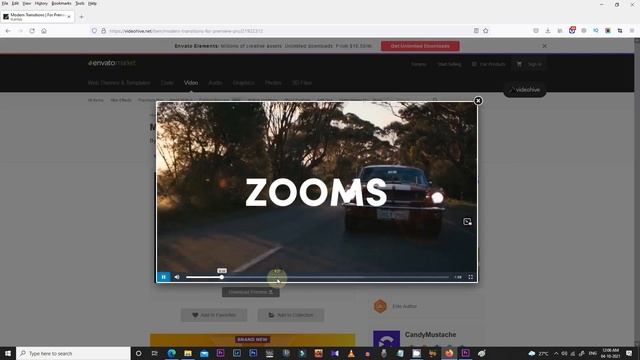Click the Sign In button
Viewport: 640px width, 360px height.
[534, 64]
